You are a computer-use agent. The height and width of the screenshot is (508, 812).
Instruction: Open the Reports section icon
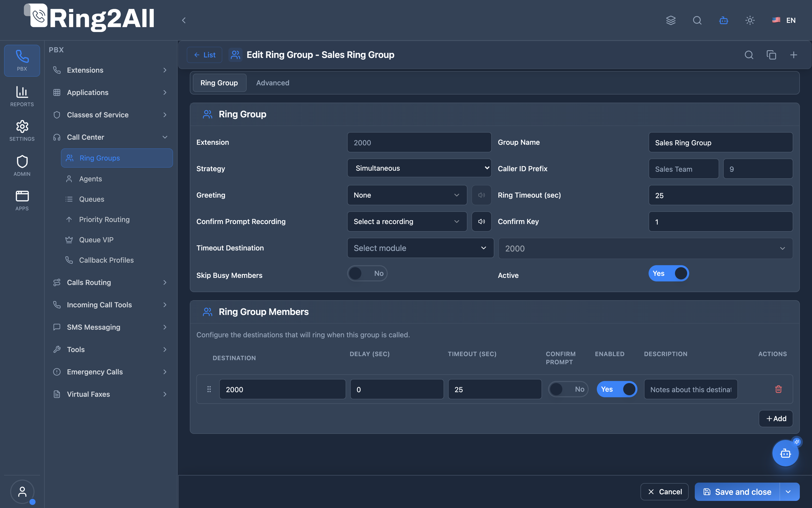pos(22,97)
